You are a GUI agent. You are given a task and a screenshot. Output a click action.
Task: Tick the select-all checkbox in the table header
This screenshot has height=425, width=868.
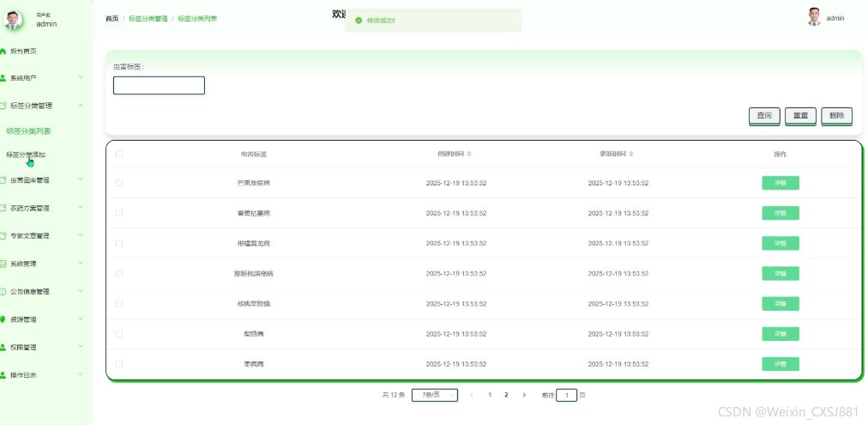(119, 154)
